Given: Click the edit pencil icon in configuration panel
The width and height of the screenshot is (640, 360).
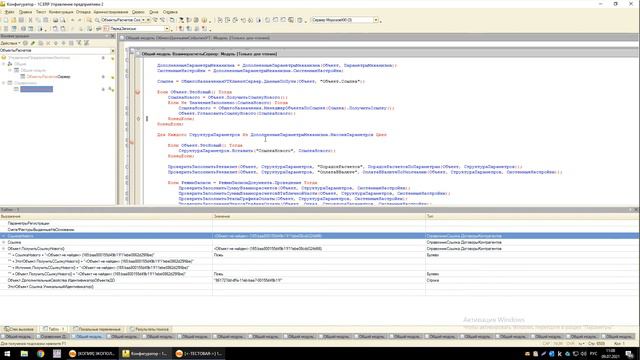Looking at the screenshot, I should tap(33, 43).
